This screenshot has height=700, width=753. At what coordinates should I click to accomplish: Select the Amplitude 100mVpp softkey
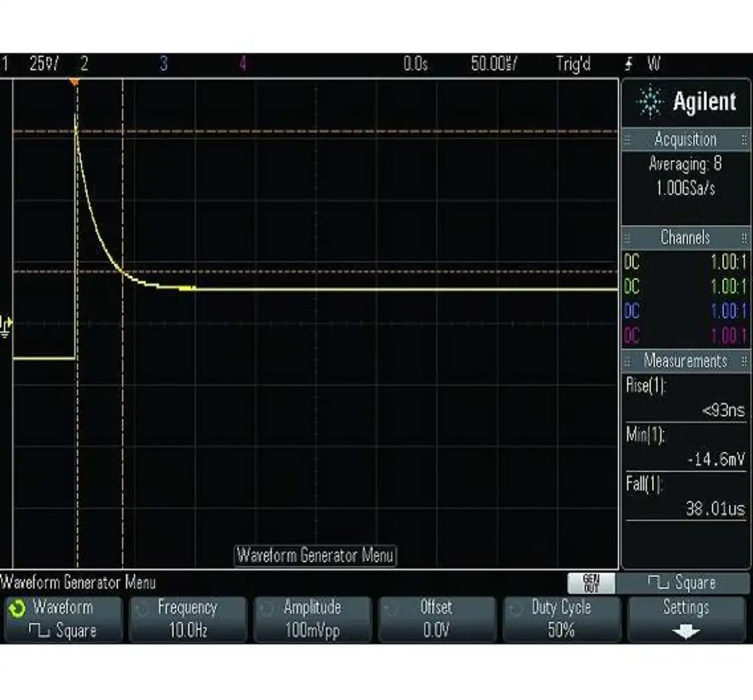tap(312, 619)
